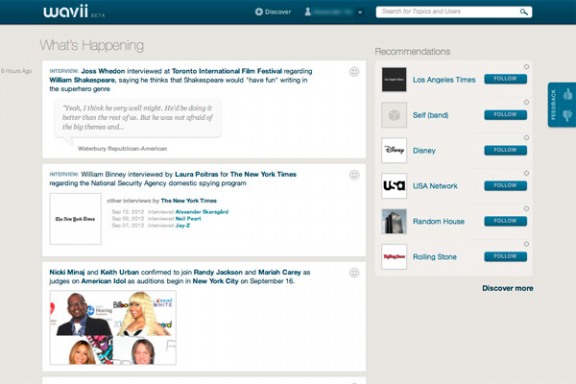Open Los Angeles Times logo thumbnail

394,79
